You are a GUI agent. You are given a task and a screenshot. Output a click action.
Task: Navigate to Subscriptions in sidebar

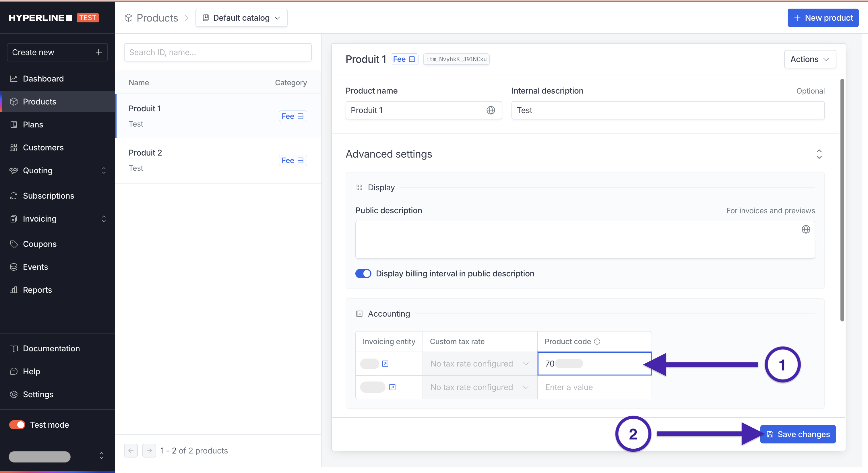48,196
